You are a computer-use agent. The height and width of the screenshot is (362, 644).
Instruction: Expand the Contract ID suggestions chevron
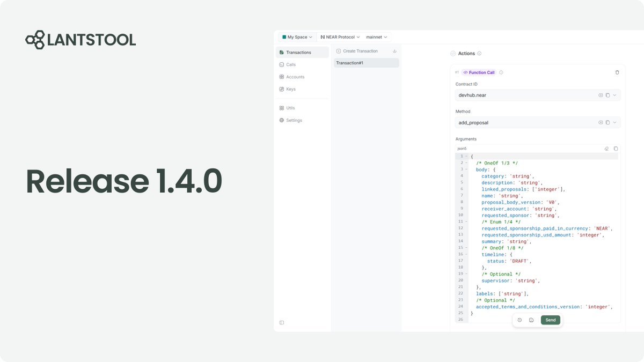coord(615,95)
